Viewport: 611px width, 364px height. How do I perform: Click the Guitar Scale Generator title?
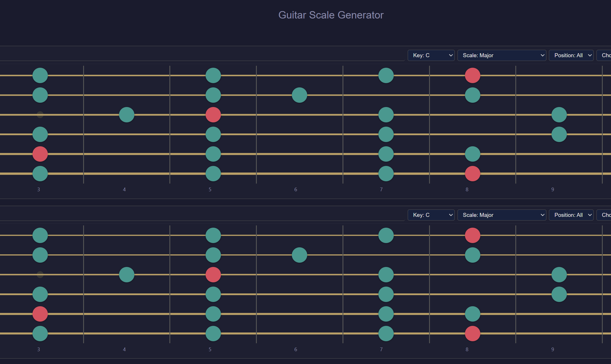click(x=331, y=15)
